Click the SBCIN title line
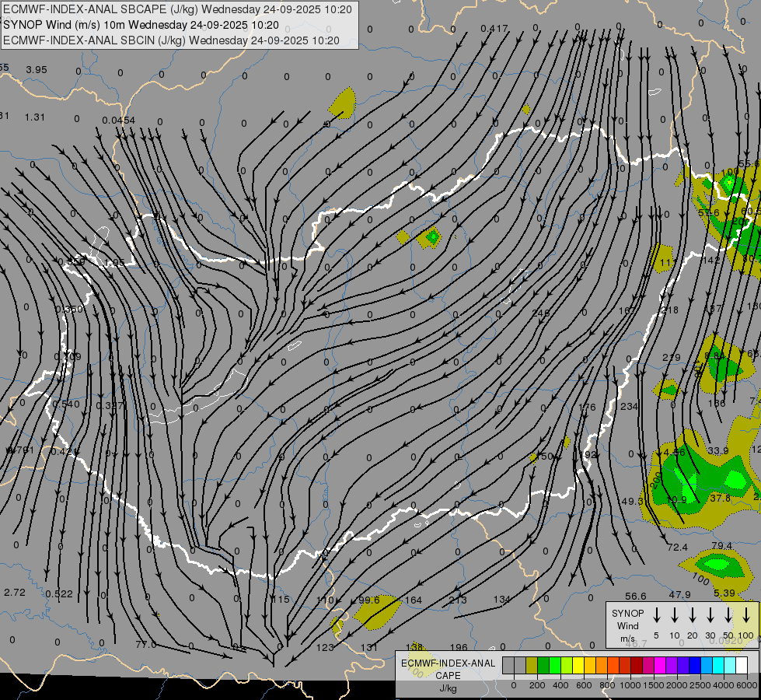The height and width of the screenshot is (700, 761). 171,40
